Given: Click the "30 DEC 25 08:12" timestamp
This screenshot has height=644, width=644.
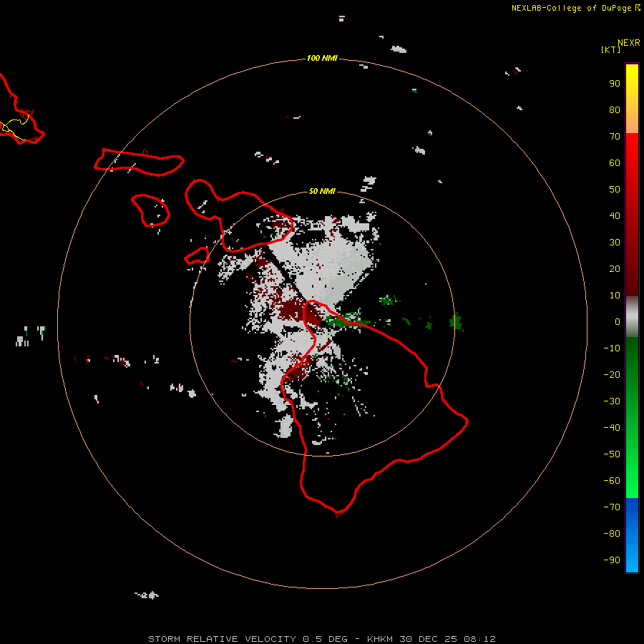Looking at the screenshot, I should click(x=447, y=639).
